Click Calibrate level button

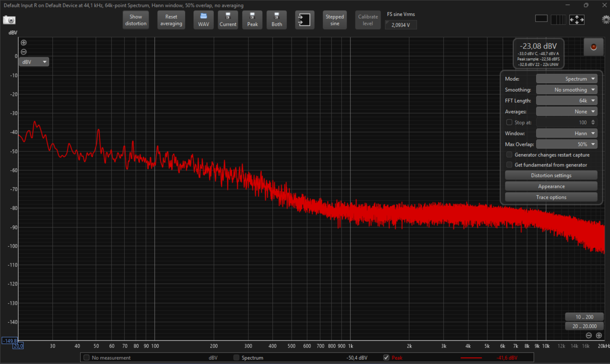pos(368,20)
